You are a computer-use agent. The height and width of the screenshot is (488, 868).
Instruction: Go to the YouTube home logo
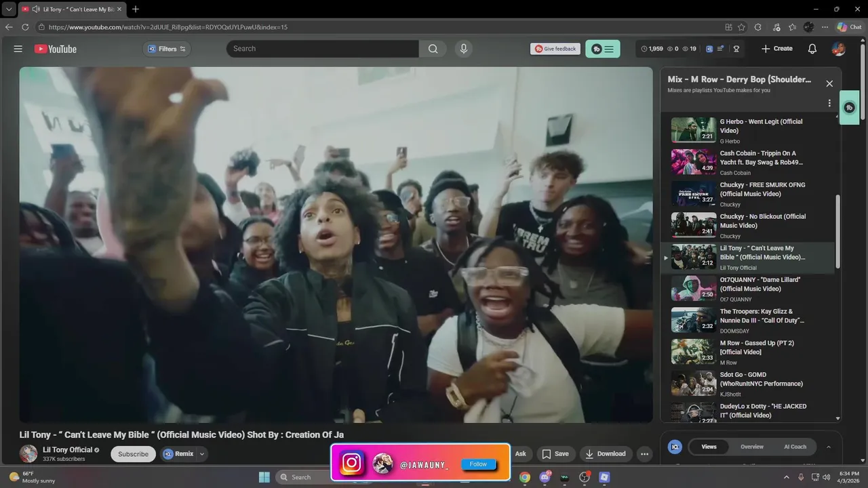(x=56, y=49)
